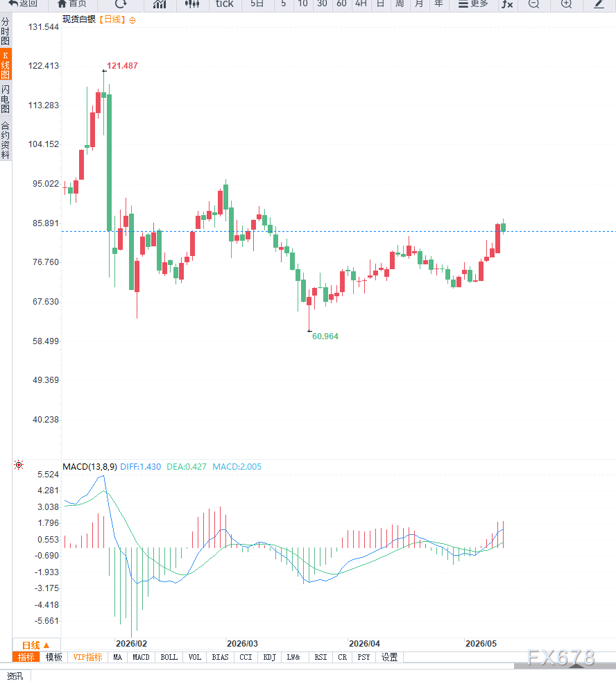Image resolution: width=616 pixels, height=682 pixels.
Task: Expand the 日线 period selector at bottom
Action: coord(35,645)
